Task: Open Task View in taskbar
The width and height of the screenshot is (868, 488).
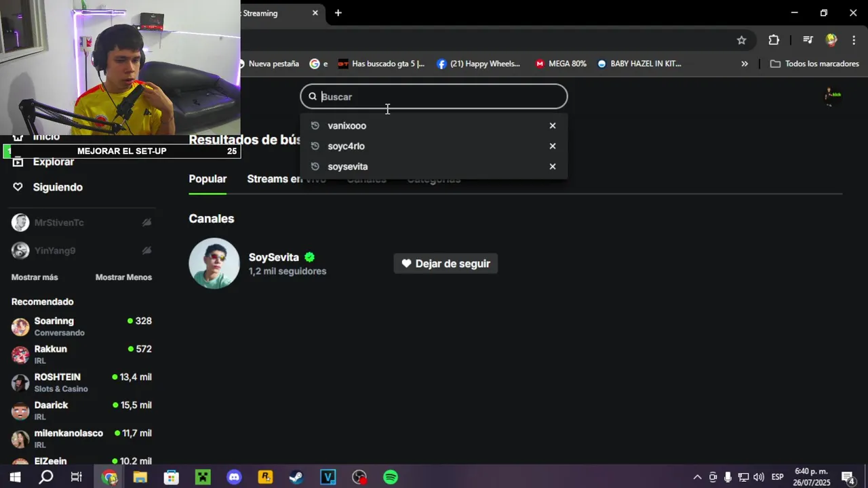Action: pos(77,477)
